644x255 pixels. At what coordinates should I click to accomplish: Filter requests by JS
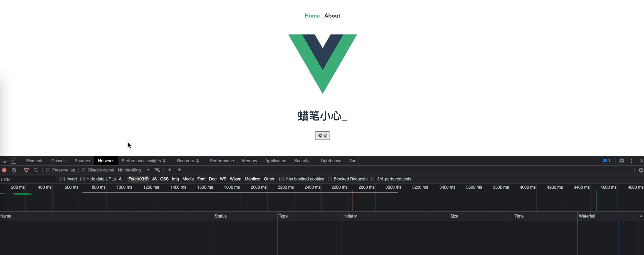[154, 179]
